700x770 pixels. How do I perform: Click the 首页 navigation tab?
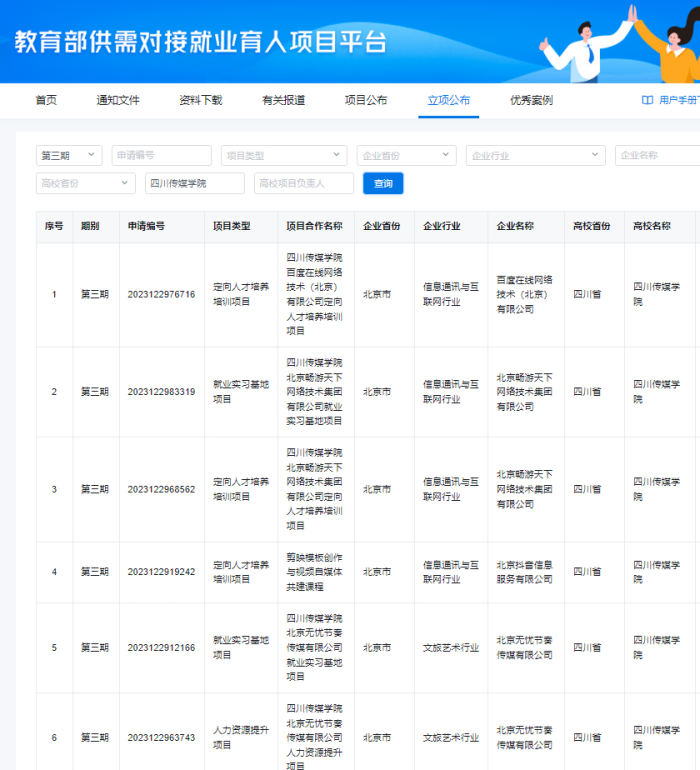click(46, 100)
